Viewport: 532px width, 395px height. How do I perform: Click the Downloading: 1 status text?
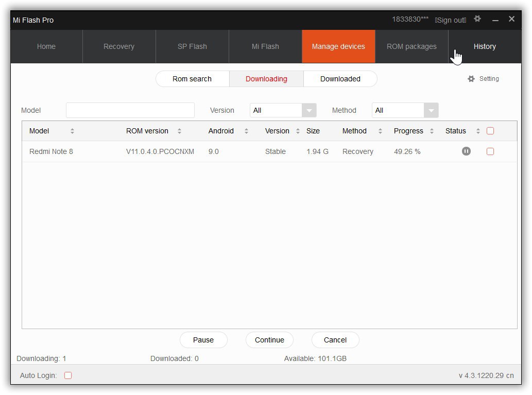(41, 358)
